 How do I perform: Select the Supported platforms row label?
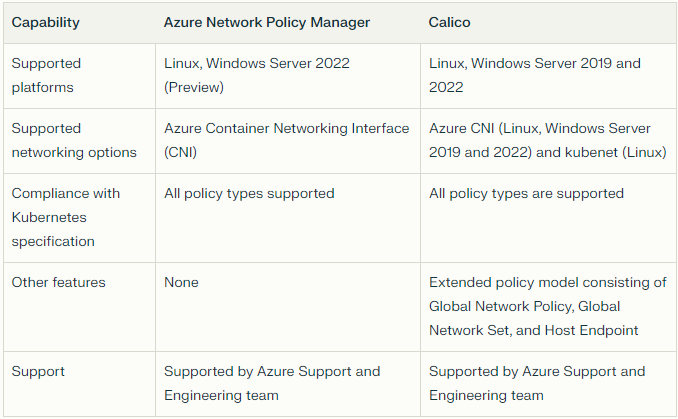[x=46, y=75]
